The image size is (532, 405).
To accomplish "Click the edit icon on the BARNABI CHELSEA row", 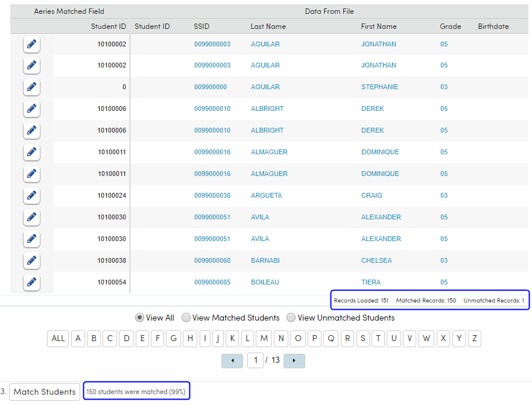I will pos(31,261).
